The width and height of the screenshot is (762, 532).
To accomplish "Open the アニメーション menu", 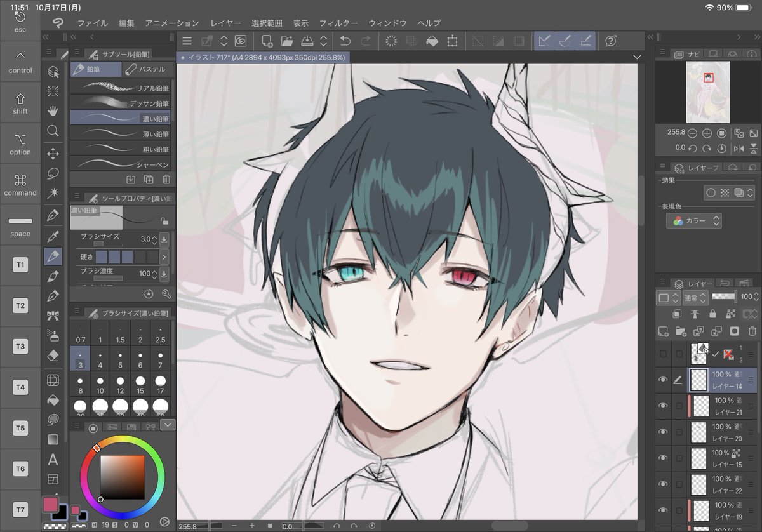I will [172, 23].
